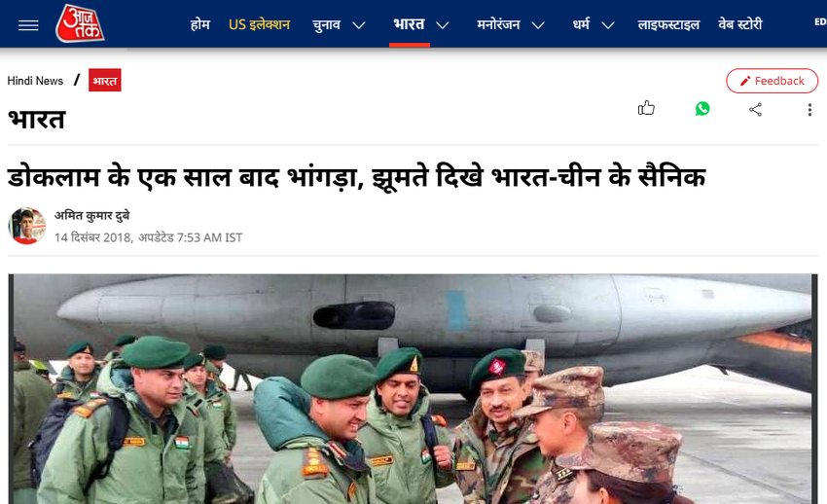Expand the भारत dropdown chevron
The image size is (827, 504).
point(443,25)
